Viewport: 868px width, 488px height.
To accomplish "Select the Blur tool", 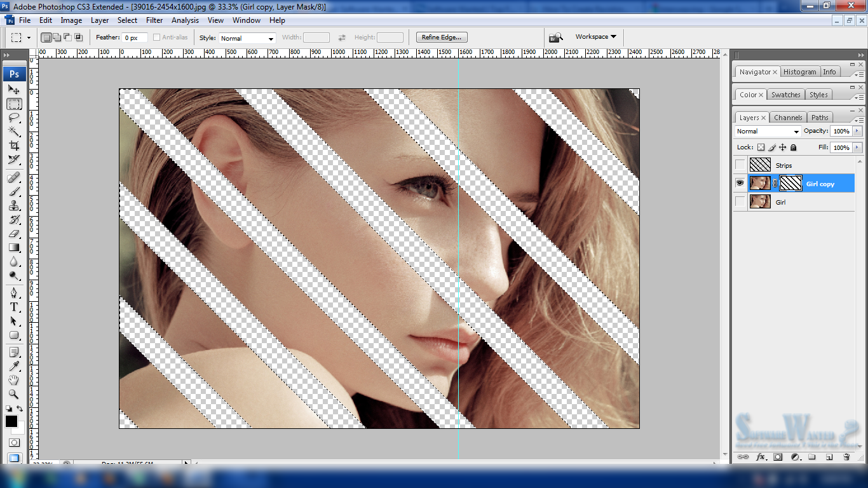I will pyautogui.click(x=14, y=261).
